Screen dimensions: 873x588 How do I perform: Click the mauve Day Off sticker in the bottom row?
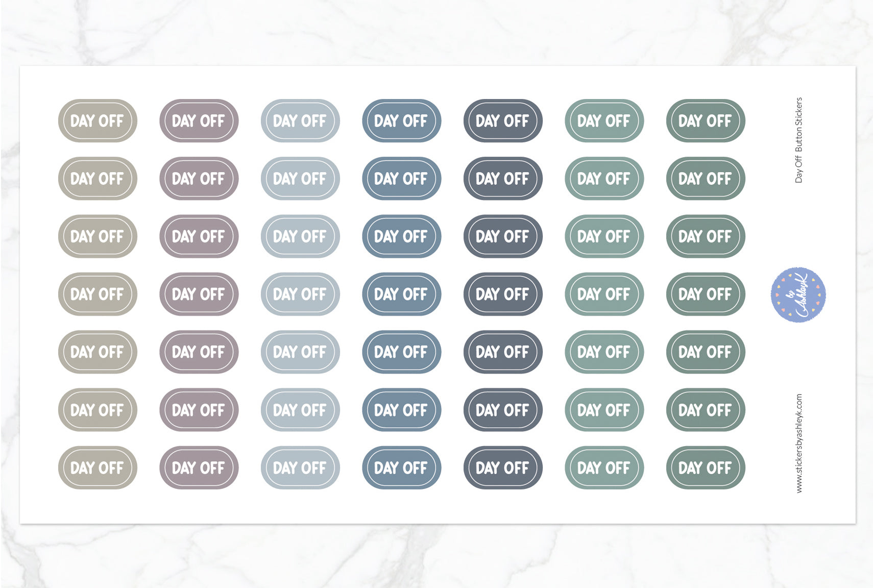(199, 468)
